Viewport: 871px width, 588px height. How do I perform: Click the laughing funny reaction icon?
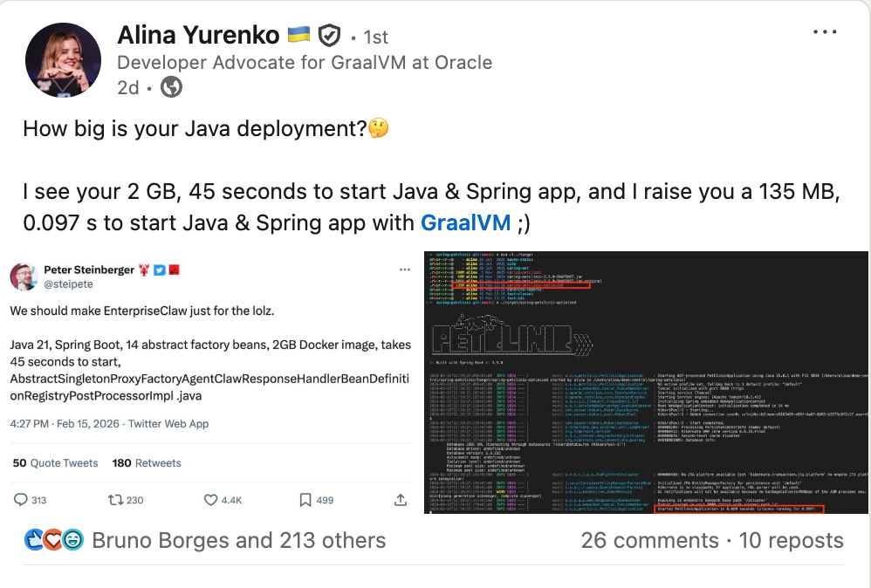72,540
